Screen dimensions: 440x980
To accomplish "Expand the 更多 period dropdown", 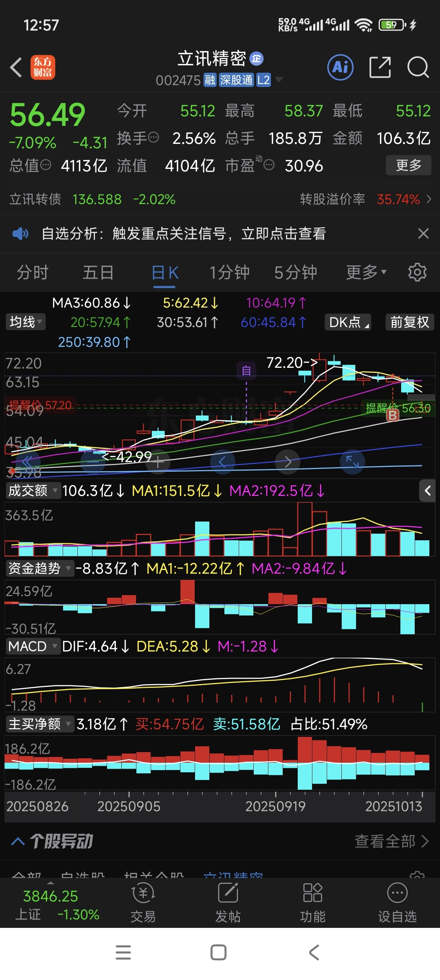I will tap(366, 272).
